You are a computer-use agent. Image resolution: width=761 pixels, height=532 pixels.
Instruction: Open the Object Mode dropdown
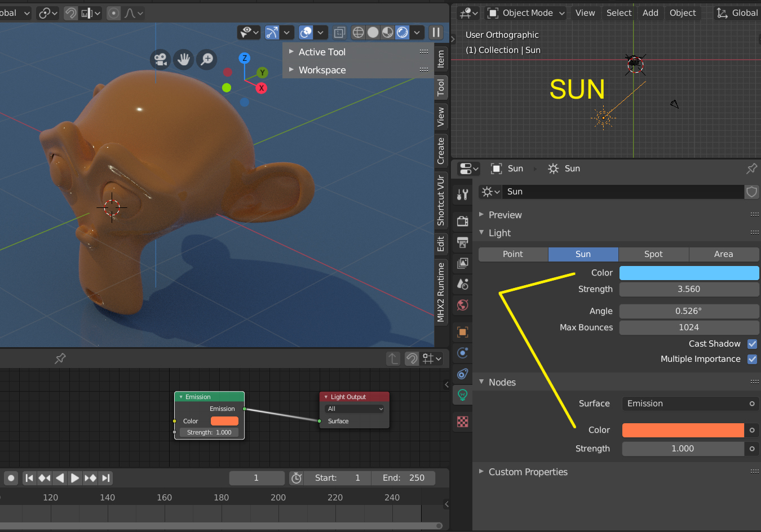tap(526, 13)
